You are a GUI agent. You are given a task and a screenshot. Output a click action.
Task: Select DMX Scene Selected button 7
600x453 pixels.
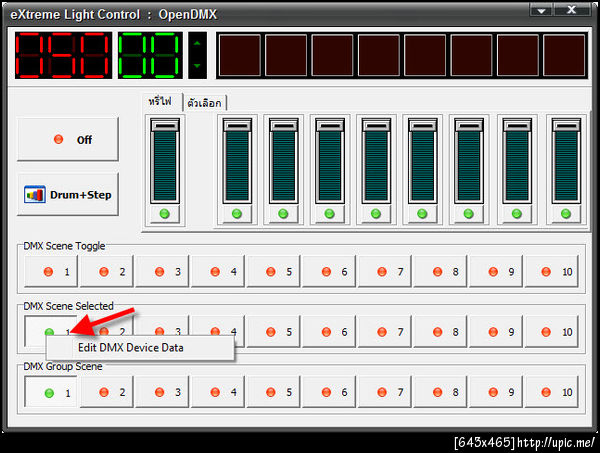click(x=385, y=332)
